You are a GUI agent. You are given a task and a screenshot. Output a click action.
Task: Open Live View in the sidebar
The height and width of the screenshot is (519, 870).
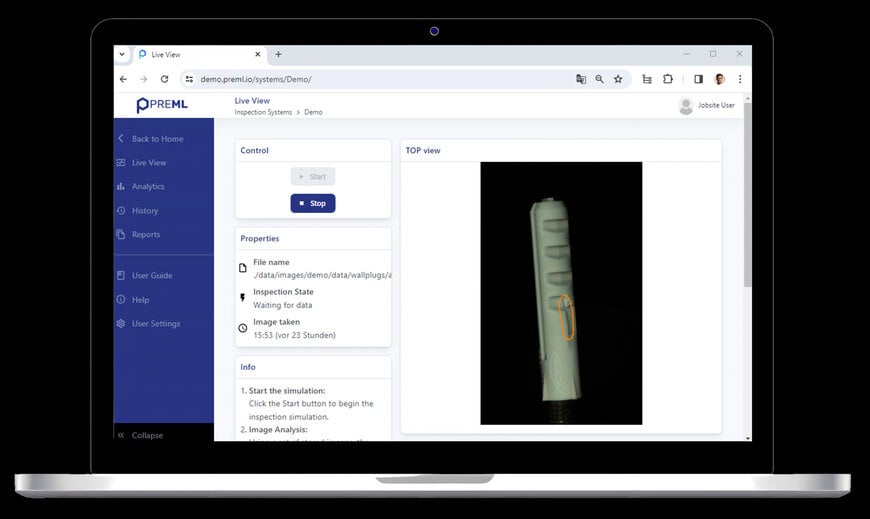click(x=149, y=163)
